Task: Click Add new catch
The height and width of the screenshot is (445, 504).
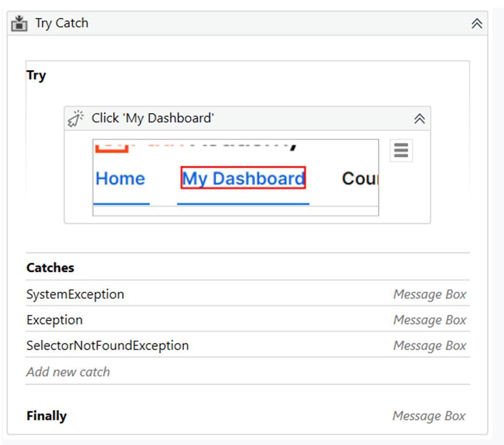Action: (68, 372)
